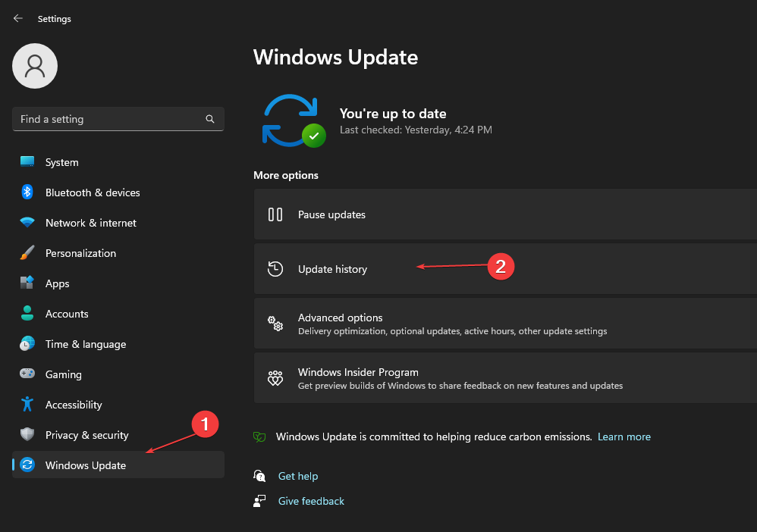Select the Apps category
Screen dimensions: 757x532
(x=57, y=283)
